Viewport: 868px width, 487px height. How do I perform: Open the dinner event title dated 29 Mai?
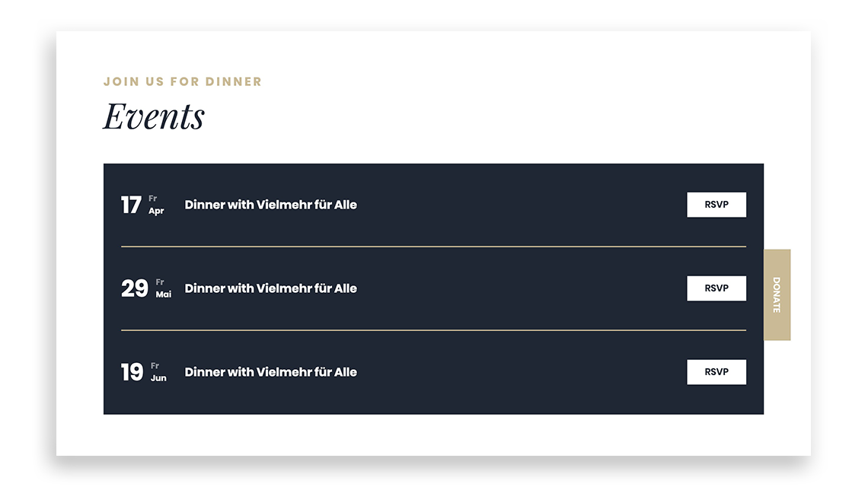[x=270, y=288]
